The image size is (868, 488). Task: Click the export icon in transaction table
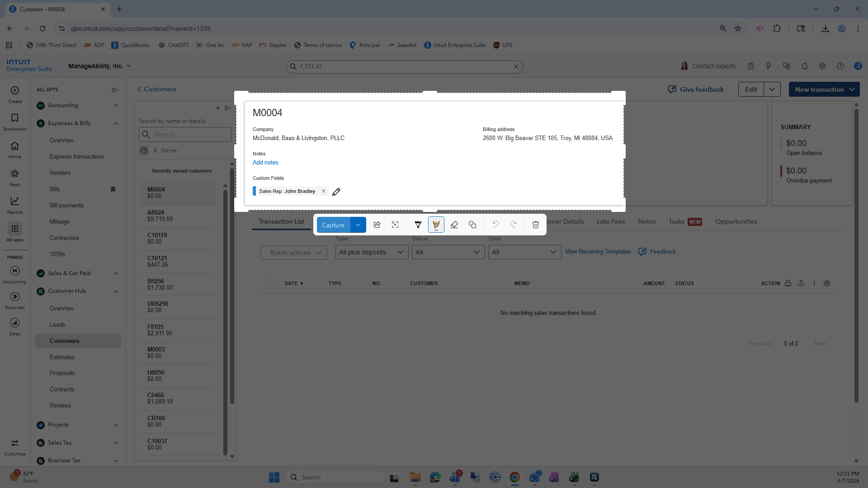[801, 283]
